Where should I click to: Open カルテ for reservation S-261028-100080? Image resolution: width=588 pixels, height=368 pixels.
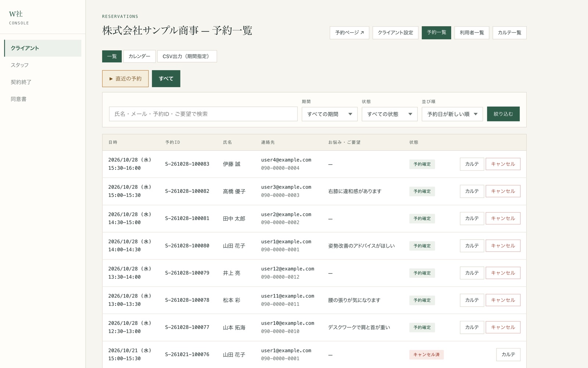472,246
